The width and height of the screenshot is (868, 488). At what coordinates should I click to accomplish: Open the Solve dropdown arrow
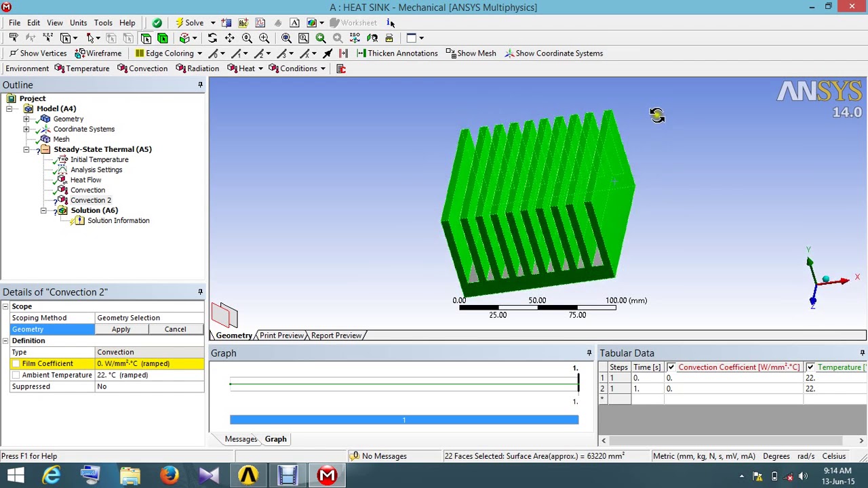[x=213, y=23]
